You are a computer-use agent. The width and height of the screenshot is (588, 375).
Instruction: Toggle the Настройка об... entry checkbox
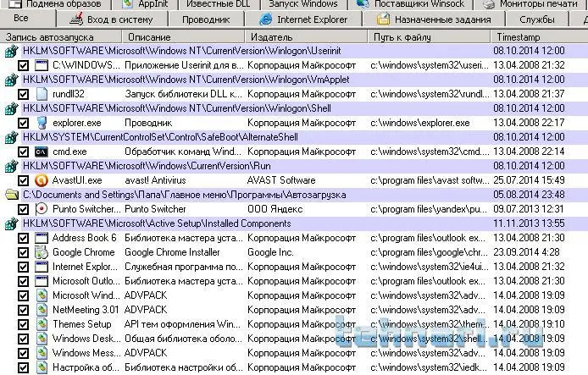pyautogui.click(x=23, y=368)
